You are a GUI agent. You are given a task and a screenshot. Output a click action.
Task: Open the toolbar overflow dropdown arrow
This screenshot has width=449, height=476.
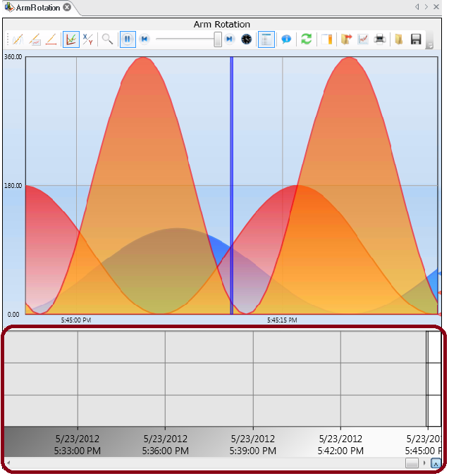click(x=430, y=46)
